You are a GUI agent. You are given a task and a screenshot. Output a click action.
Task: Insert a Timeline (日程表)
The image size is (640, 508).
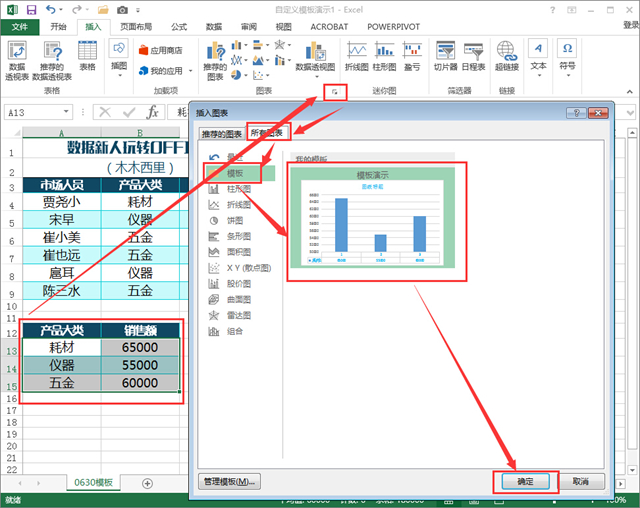[x=473, y=56]
